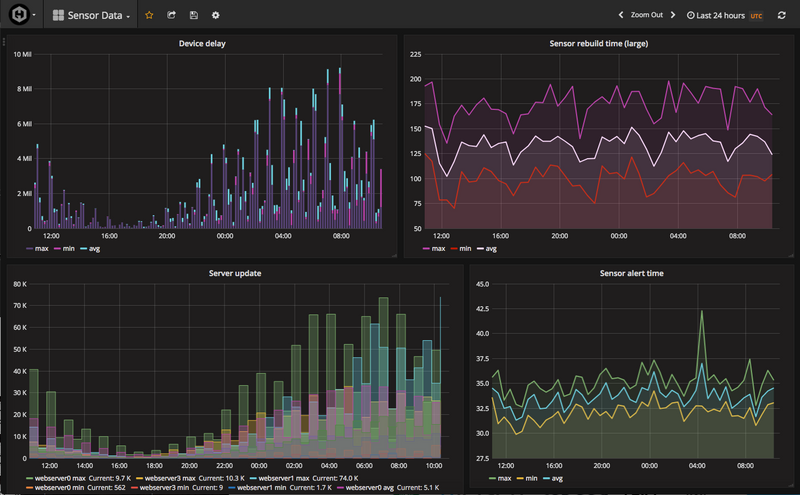Click the save dashboard icon
The height and width of the screenshot is (495, 800).
pyautogui.click(x=193, y=16)
